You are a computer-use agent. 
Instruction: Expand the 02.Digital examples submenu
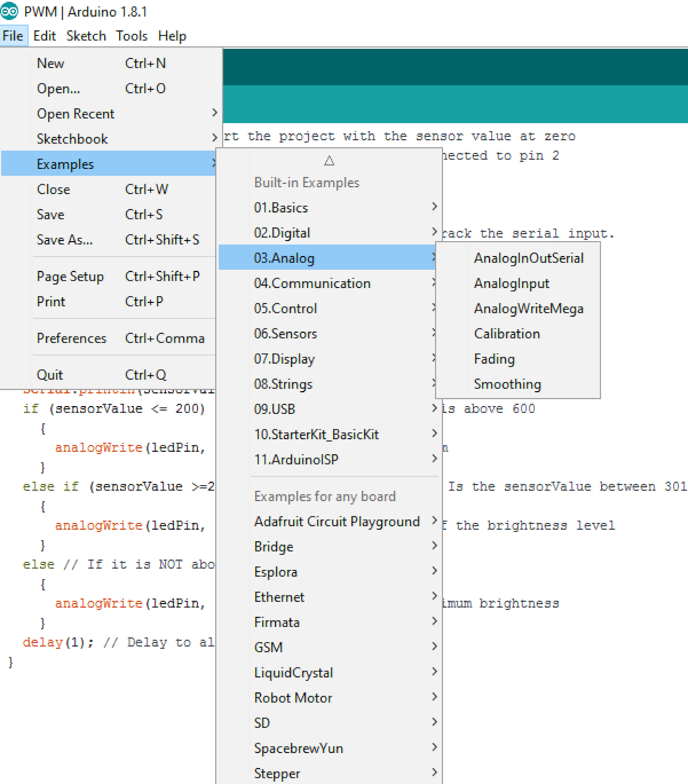pos(329,233)
